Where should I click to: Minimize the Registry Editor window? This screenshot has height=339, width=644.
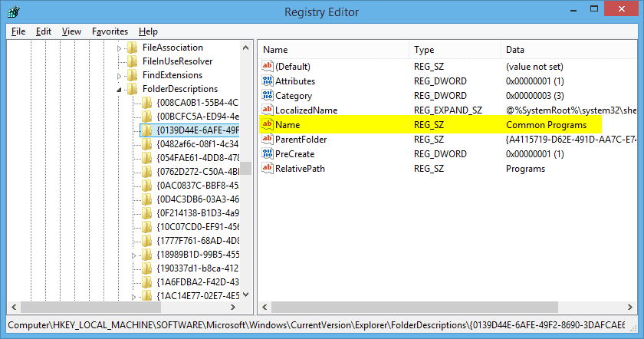tap(573, 9)
